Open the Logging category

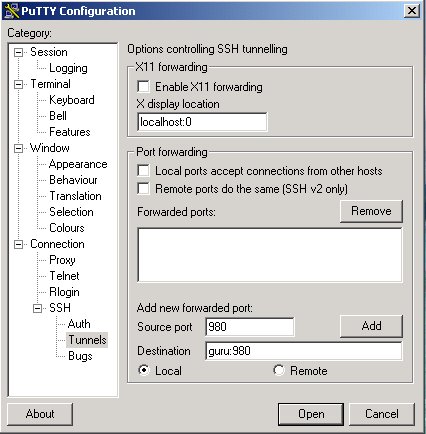[x=68, y=68]
